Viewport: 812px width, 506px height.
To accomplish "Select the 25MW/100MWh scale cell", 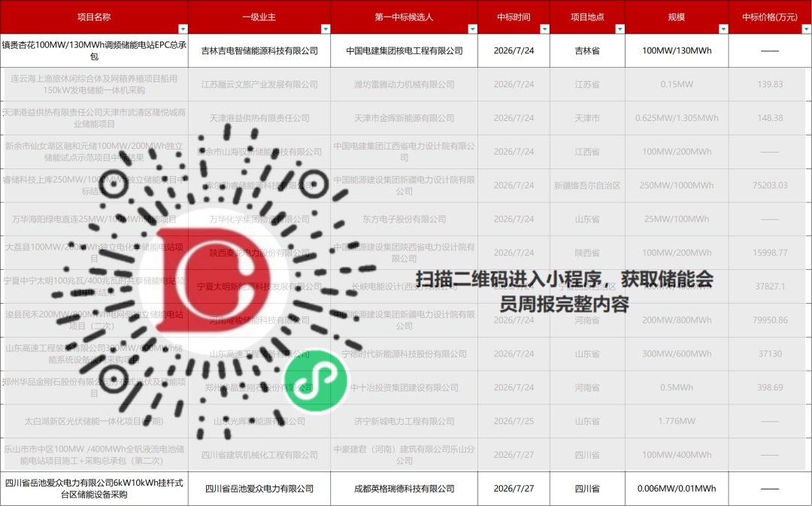I will pyautogui.click(x=677, y=219).
